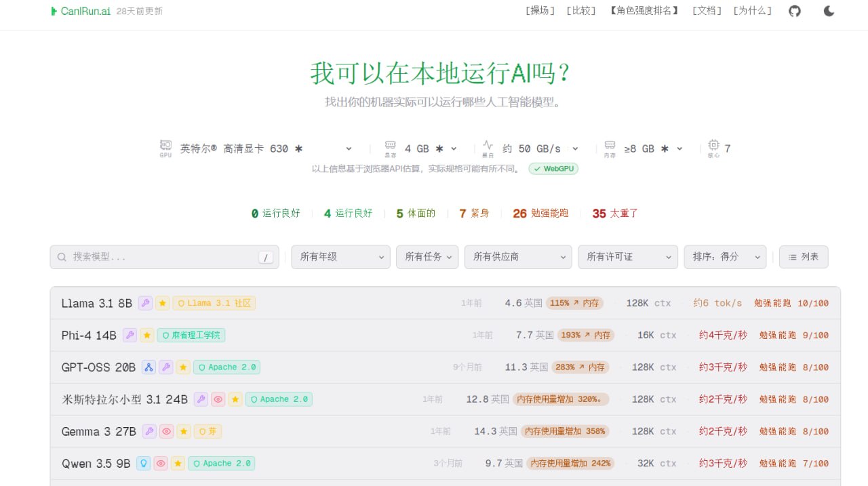Click the star icon on 米斯特拉尔小型 3.1 24B
The height and width of the screenshot is (486, 868).
(x=235, y=400)
